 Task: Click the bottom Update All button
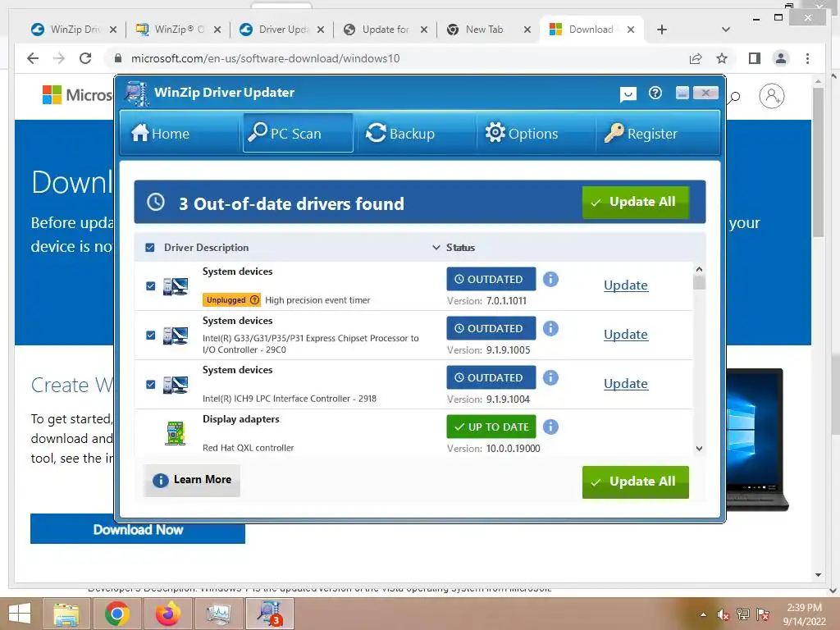(x=636, y=482)
